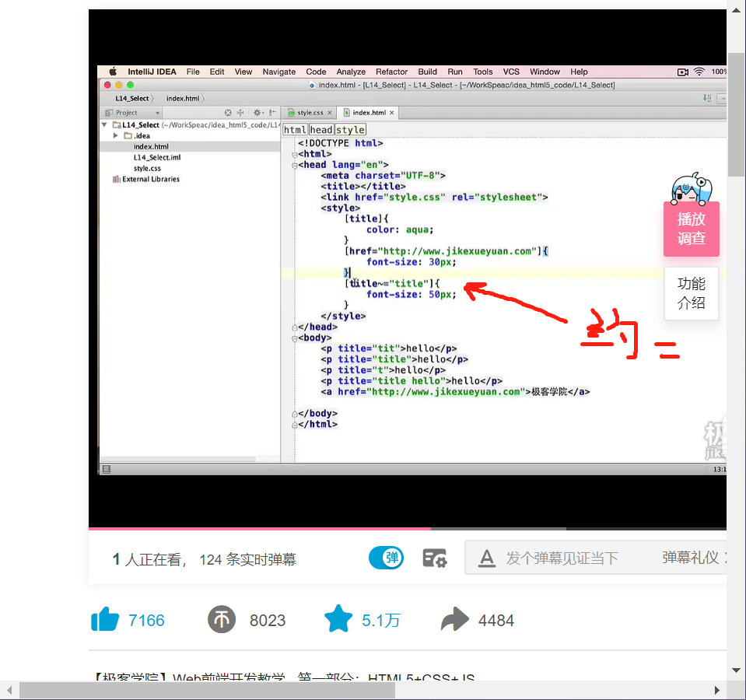Click L14_Select navigation bar item
746x700 pixels.
pos(132,99)
